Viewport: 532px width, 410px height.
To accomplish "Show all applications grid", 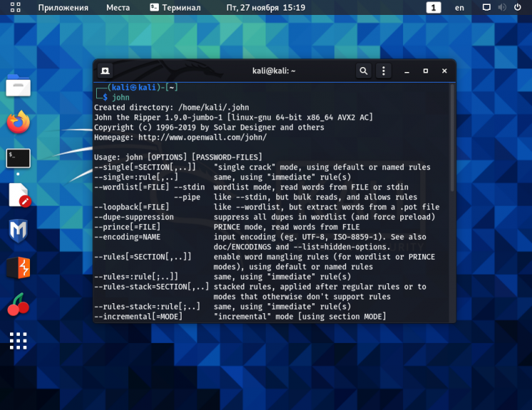I will pyautogui.click(x=19, y=342).
